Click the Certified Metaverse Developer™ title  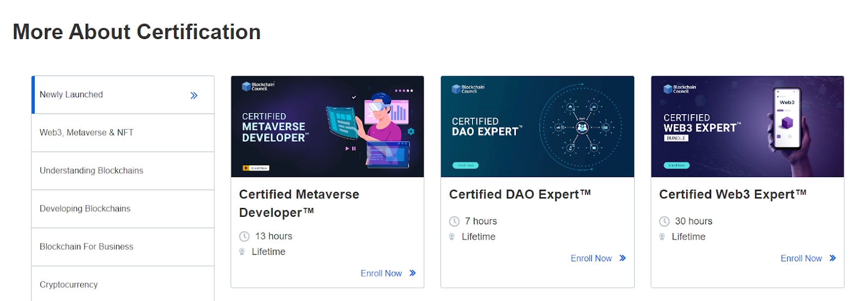(x=299, y=203)
